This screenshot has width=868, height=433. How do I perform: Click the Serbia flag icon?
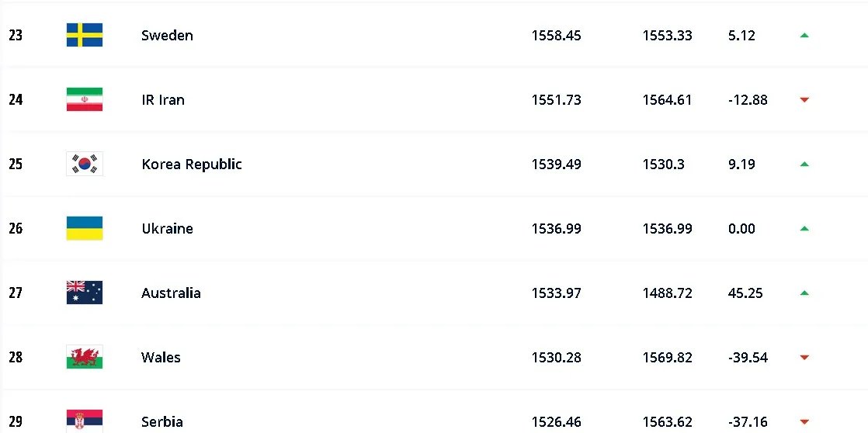point(84,421)
